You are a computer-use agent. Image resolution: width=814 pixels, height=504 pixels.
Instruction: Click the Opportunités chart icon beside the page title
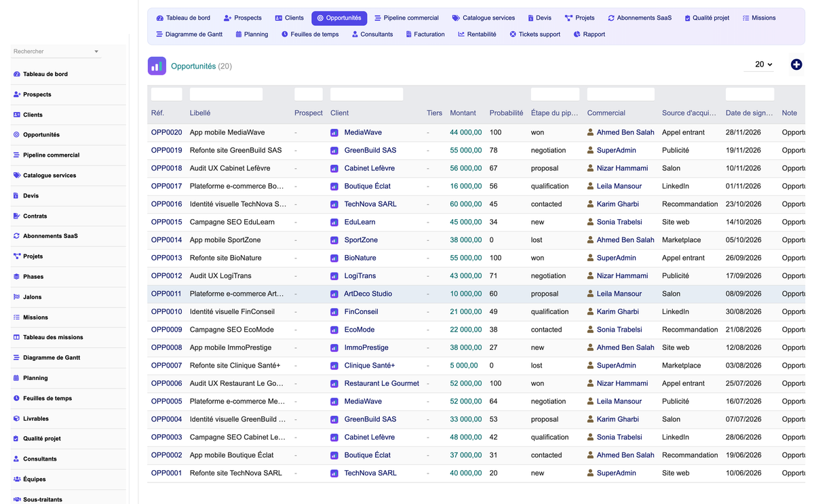[157, 66]
